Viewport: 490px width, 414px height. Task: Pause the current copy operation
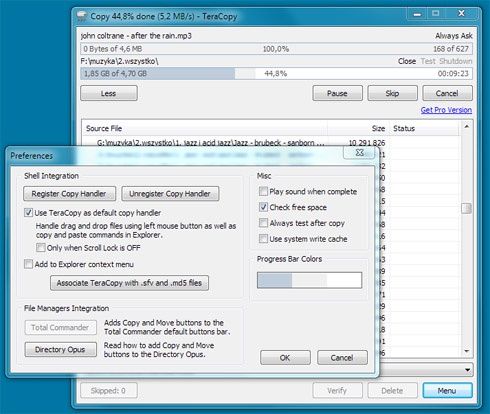(x=337, y=93)
